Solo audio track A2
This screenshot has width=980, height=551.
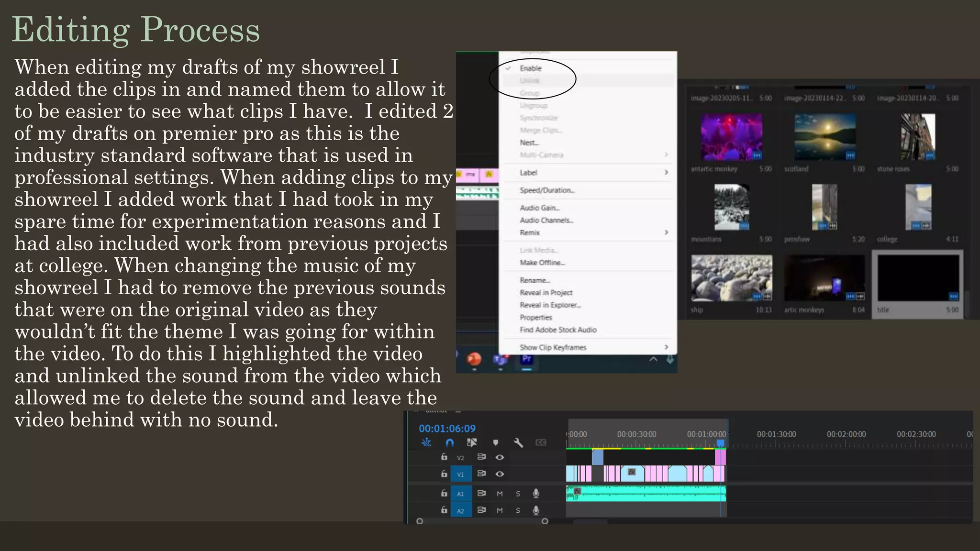(518, 510)
